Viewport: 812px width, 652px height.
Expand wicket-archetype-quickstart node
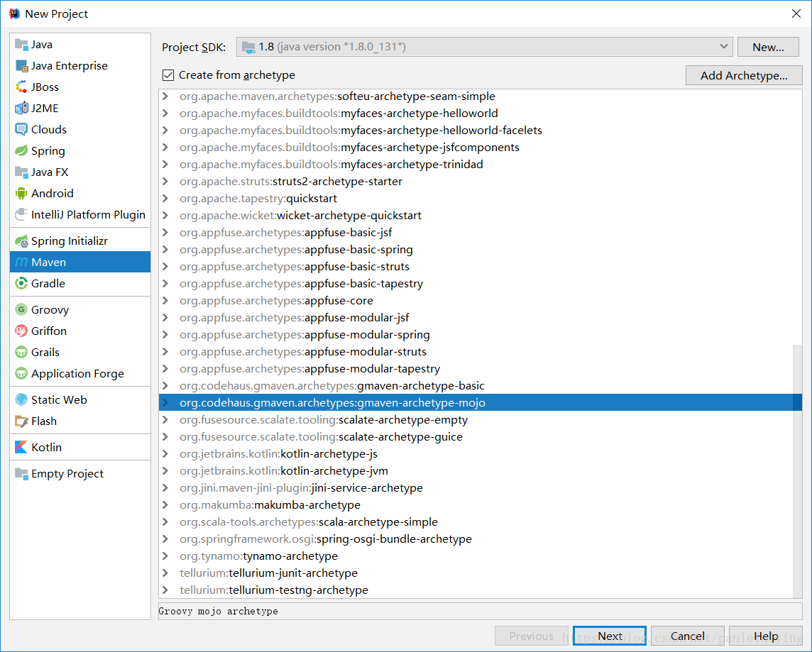(165, 215)
